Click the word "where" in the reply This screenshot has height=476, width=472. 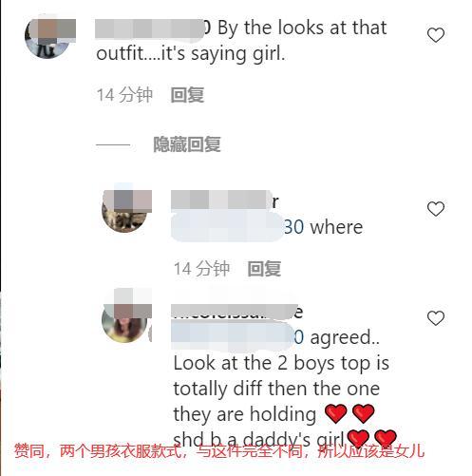(x=336, y=227)
